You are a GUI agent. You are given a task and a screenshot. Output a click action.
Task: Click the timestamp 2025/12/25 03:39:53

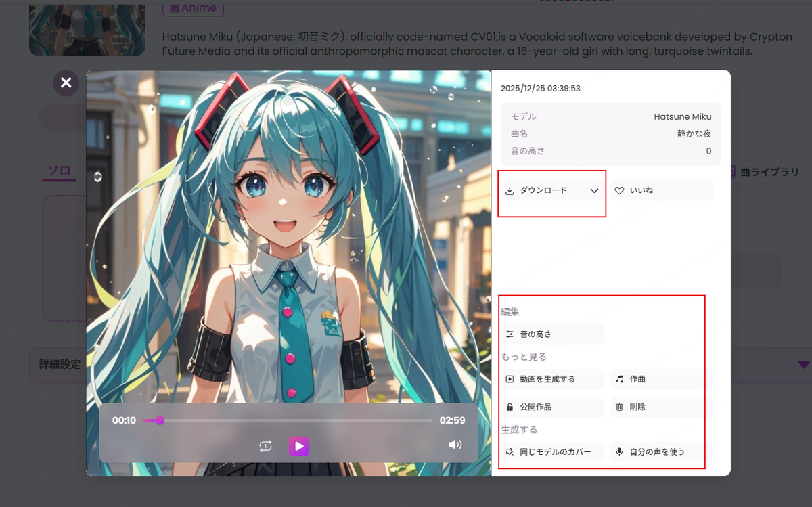pyautogui.click(x=541, y=89)
